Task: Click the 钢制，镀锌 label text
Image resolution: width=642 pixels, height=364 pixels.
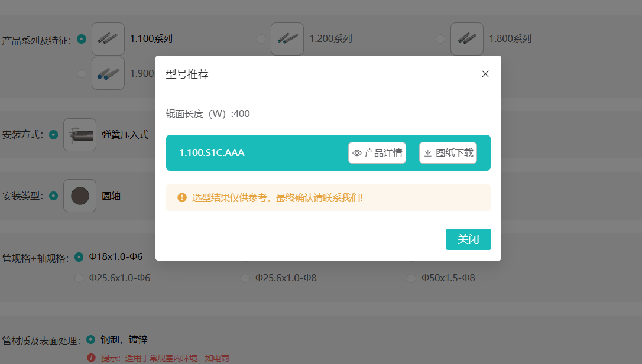Action: click(124, 339)
